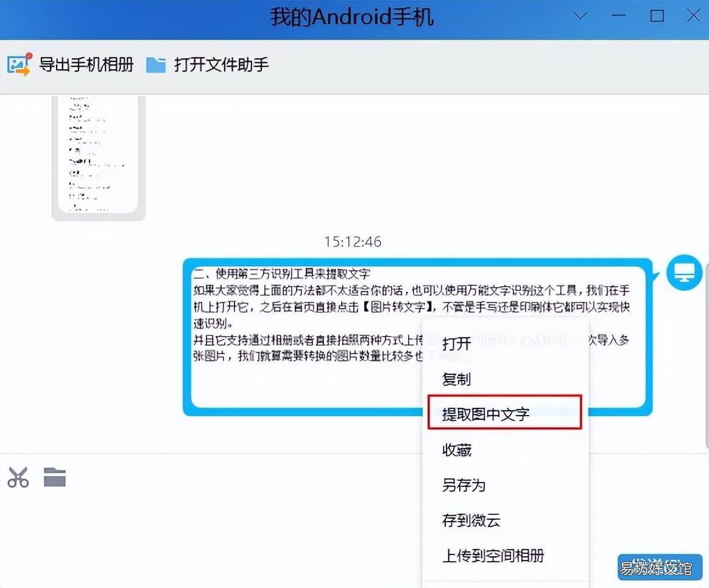Click the chat area vertical scrollbar

point(706,271)
